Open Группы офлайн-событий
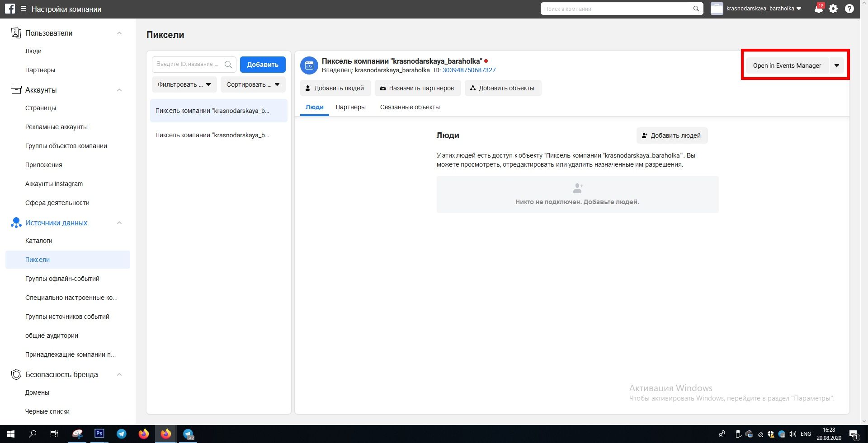Screen dimensions: 868x443 tap(62, 279)
